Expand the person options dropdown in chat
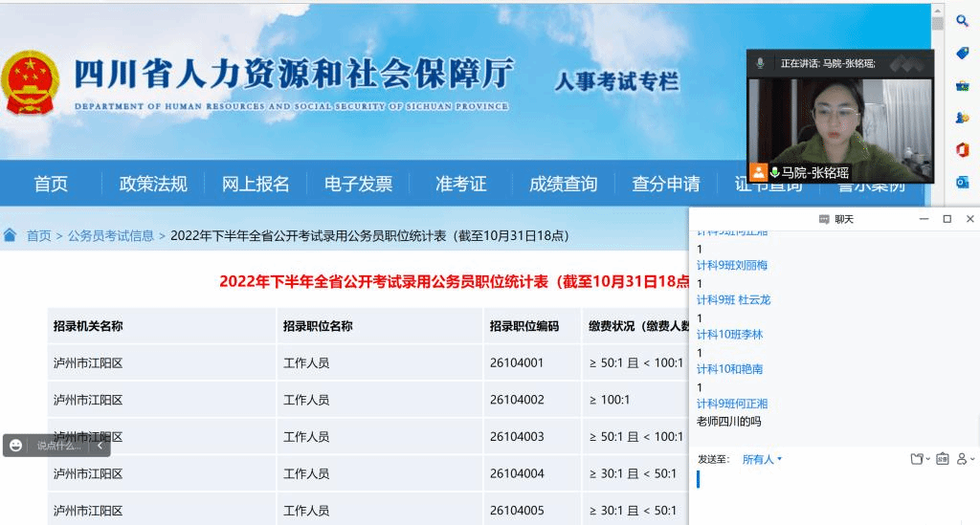 coord(966,459)
